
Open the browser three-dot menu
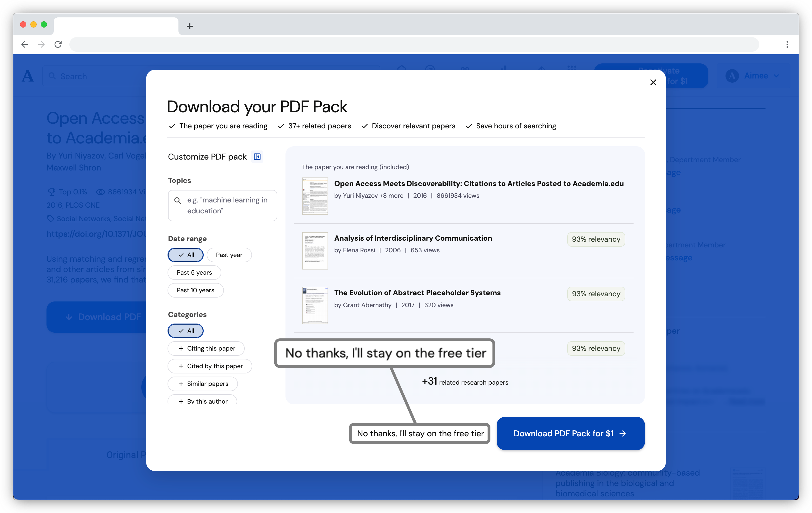point(787,44)
